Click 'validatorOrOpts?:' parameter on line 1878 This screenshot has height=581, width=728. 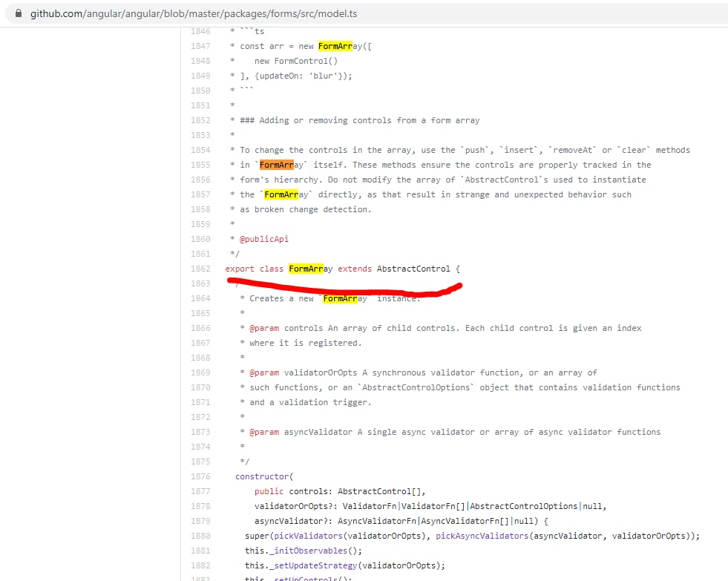[x=296, y=506]
